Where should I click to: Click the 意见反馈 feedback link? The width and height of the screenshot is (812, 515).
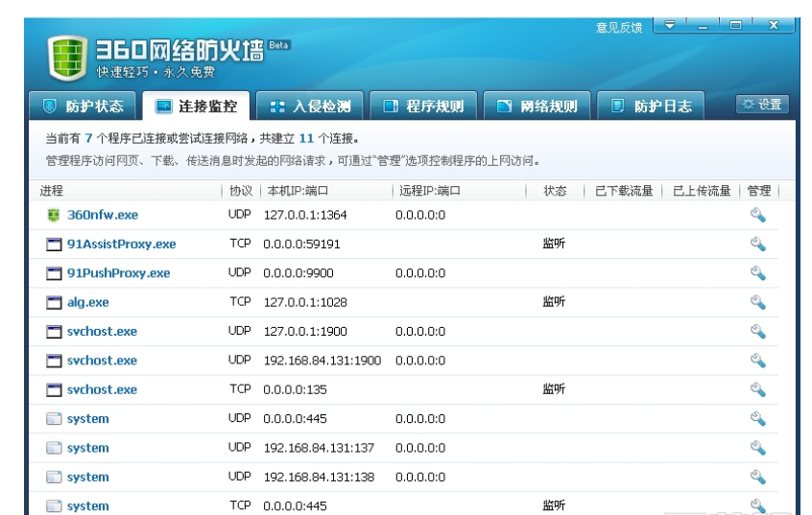click(x=619, y=28)
